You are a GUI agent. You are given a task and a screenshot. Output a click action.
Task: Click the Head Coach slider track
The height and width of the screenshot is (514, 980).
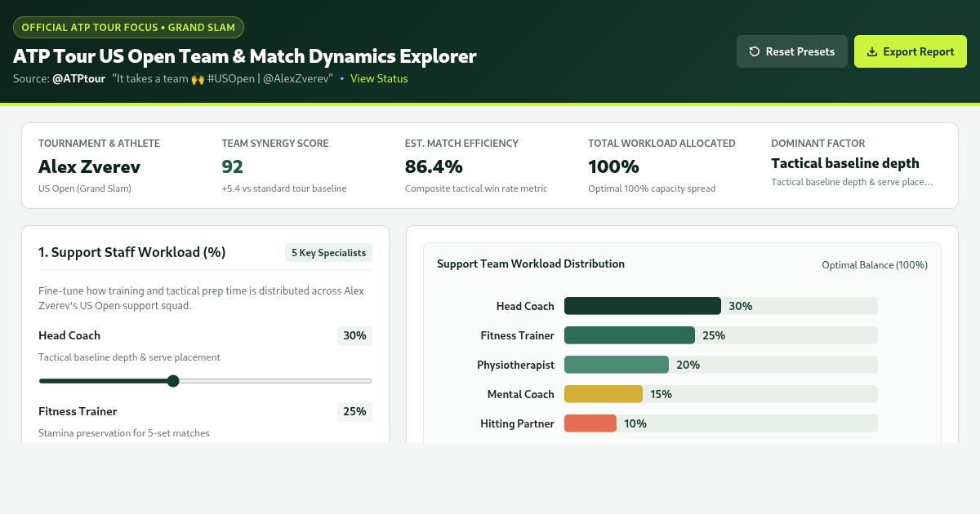205,381
